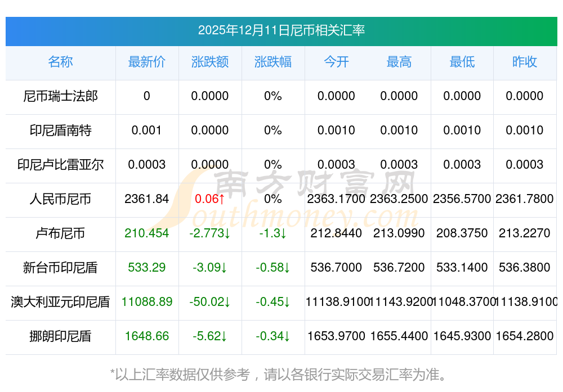Click the table title 2025年12月11日尼币相关汇率
This screenshot has width=563, height=392.
click(281, 30)
